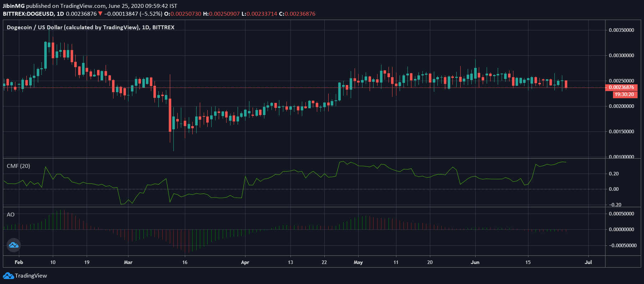Click the Jul date label on time axis
Screen dimensions: 644x284
pyautogui.click(x=588, y=262)
